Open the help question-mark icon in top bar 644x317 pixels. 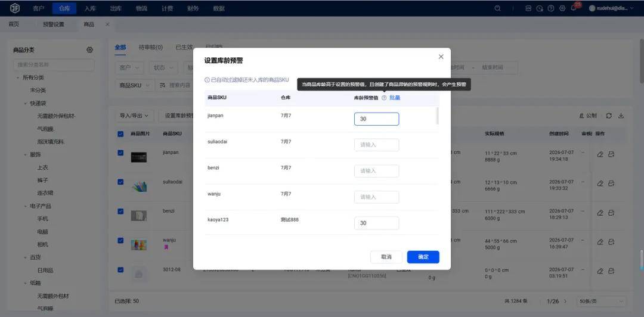[x=551, y=8]
